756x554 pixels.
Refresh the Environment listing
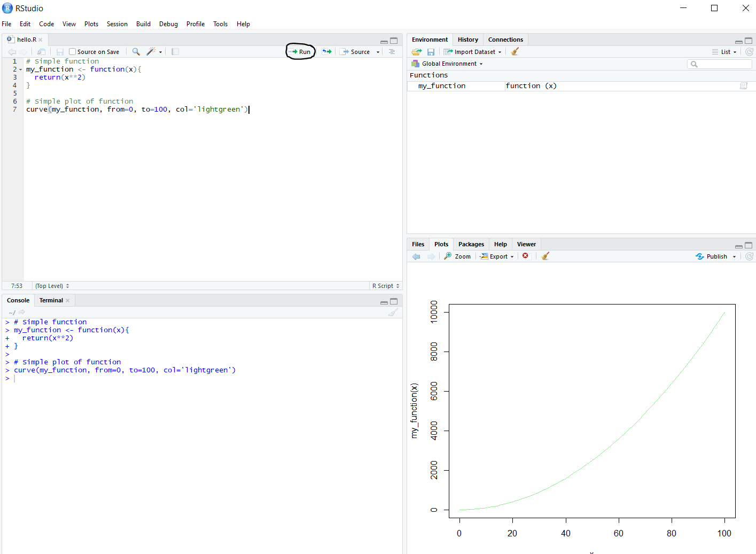tap(749, 51)
